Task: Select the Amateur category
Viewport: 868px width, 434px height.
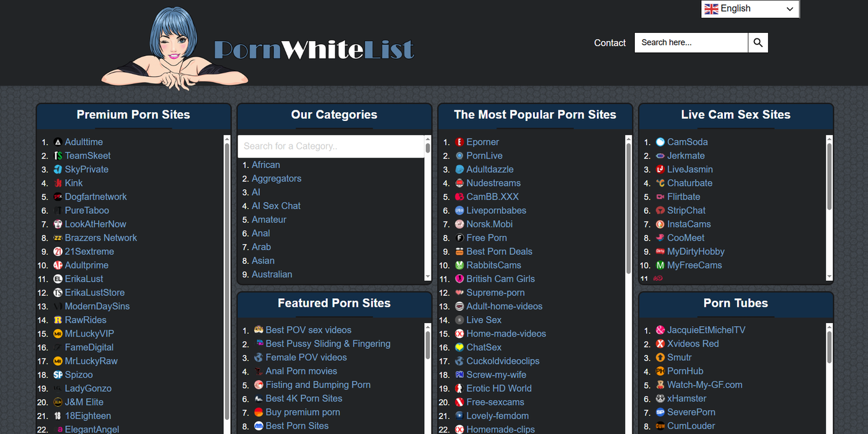Action: pyautogui.click(x=269, y=219)
